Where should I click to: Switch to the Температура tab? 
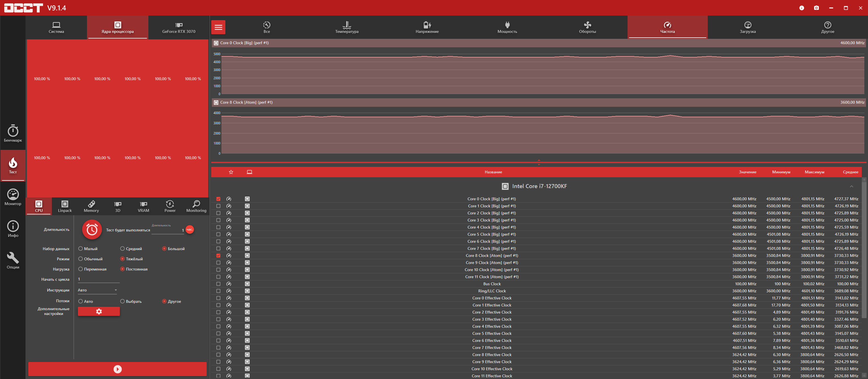pos(347,27)
